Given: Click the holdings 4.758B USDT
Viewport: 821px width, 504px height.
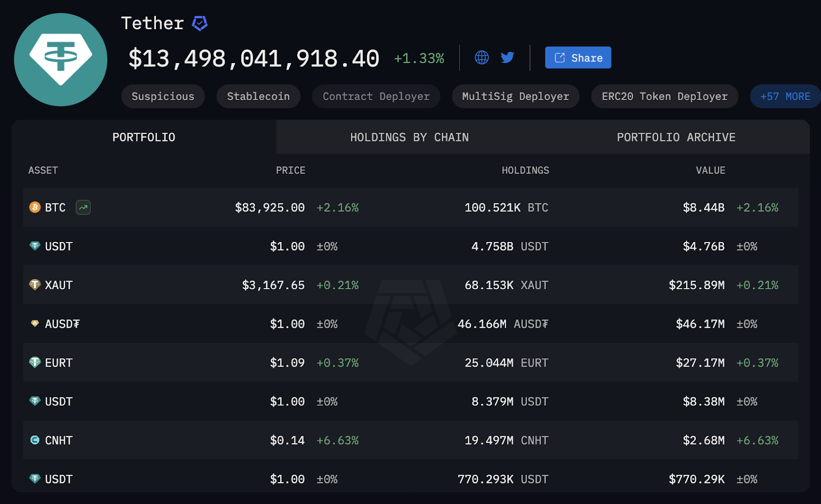Looking at the screenshot, I should pos(510,247).
